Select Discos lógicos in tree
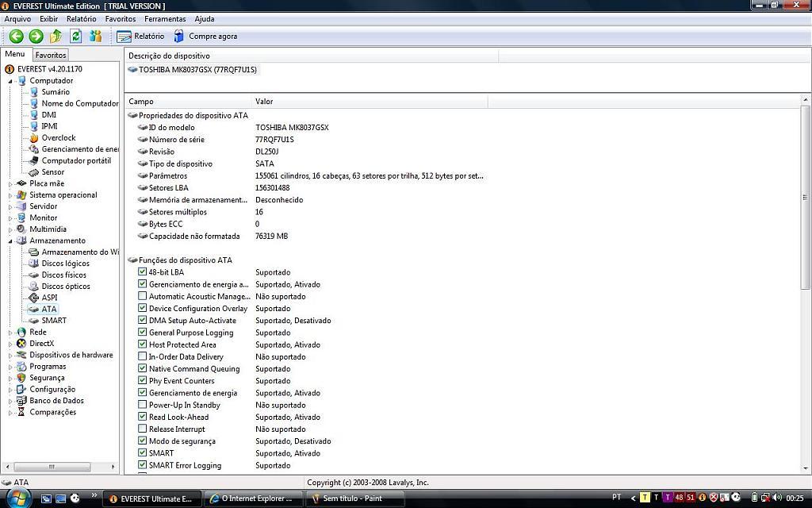 coord(65,264)
